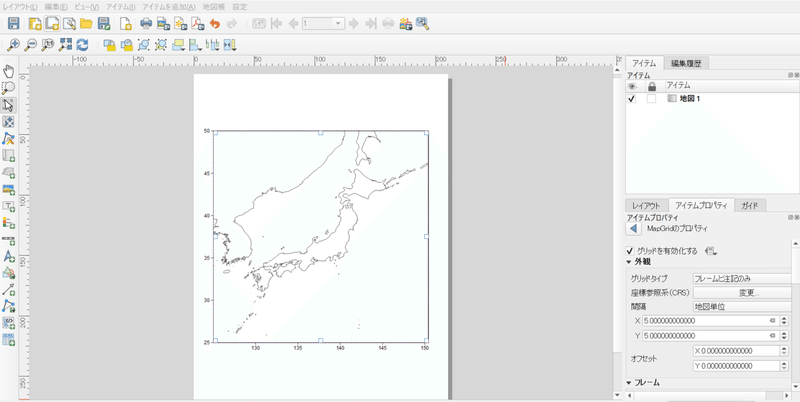Save layout as template

tap(104, 23)
